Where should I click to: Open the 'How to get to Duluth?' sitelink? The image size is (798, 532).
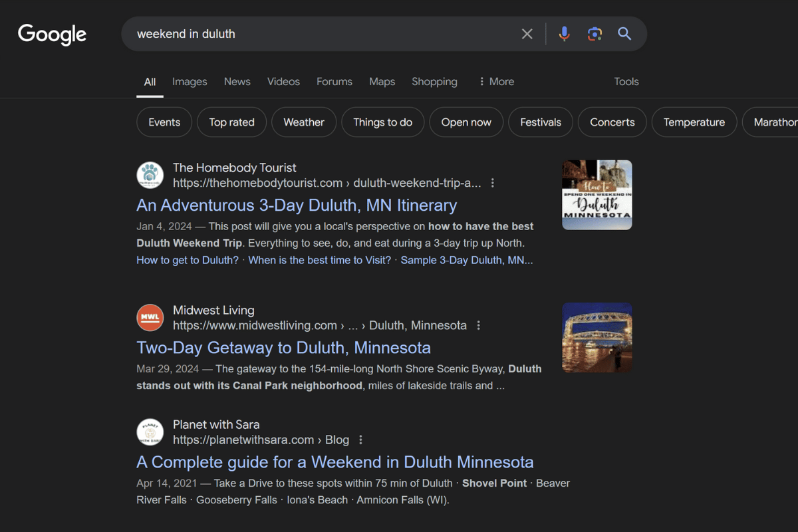(x=188, y=260)
